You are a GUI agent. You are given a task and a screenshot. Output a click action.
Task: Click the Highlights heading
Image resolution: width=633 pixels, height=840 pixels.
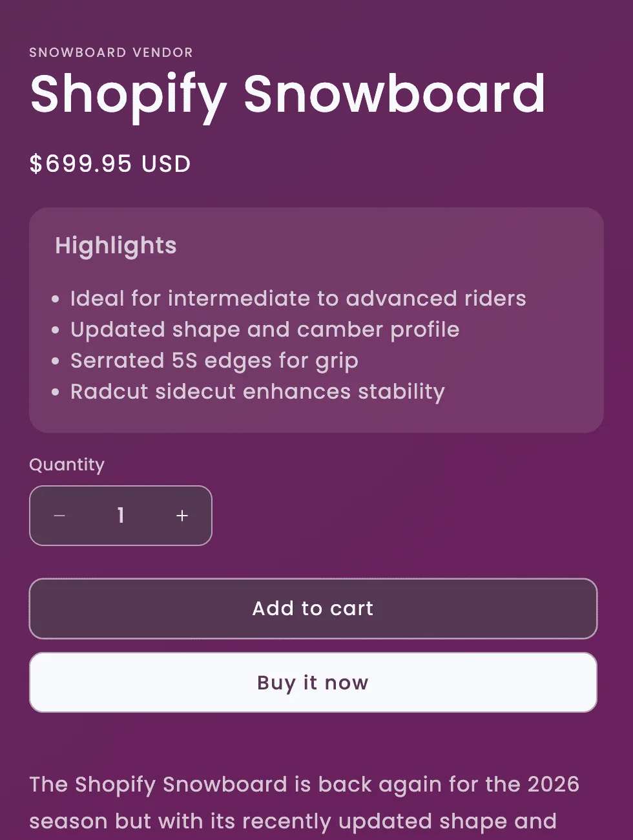(x=116, y=246)
